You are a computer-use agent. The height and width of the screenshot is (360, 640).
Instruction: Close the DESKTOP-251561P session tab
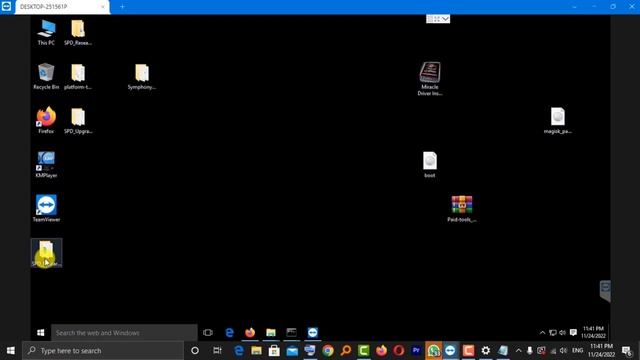pos(102,7)
